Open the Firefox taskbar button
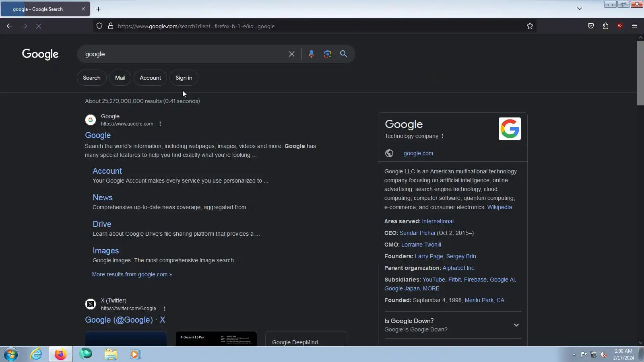Viewport: 644px width, 362px height. (x=61, y=354)
